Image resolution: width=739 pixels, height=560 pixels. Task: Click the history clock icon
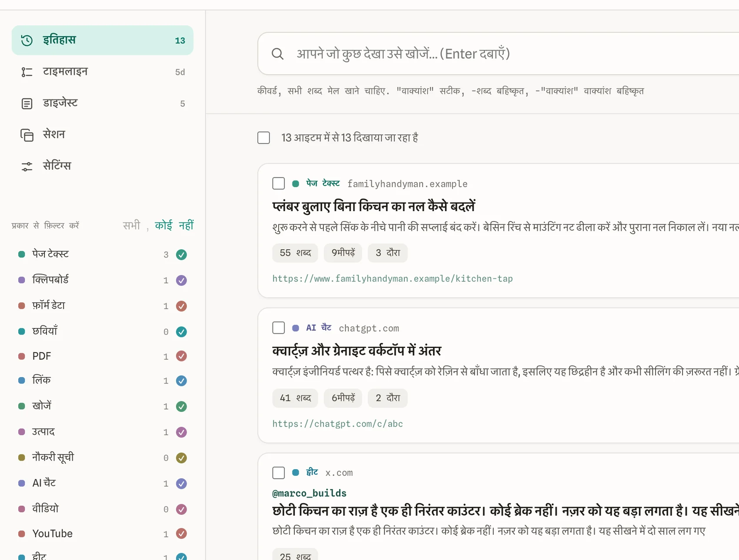tap(27, 40)
